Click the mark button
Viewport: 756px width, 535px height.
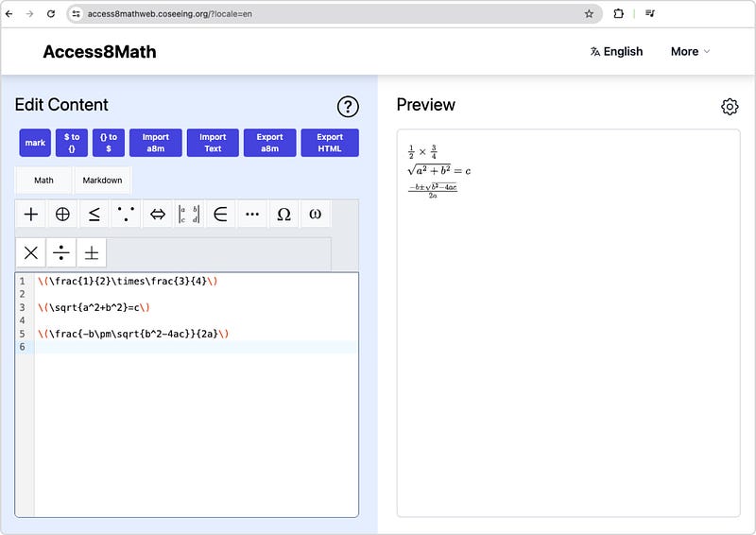coord(35,143)
